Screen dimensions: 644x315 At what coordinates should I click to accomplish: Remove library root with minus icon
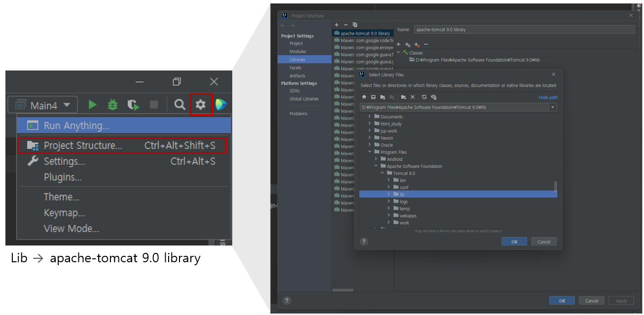tap(426, 44)
